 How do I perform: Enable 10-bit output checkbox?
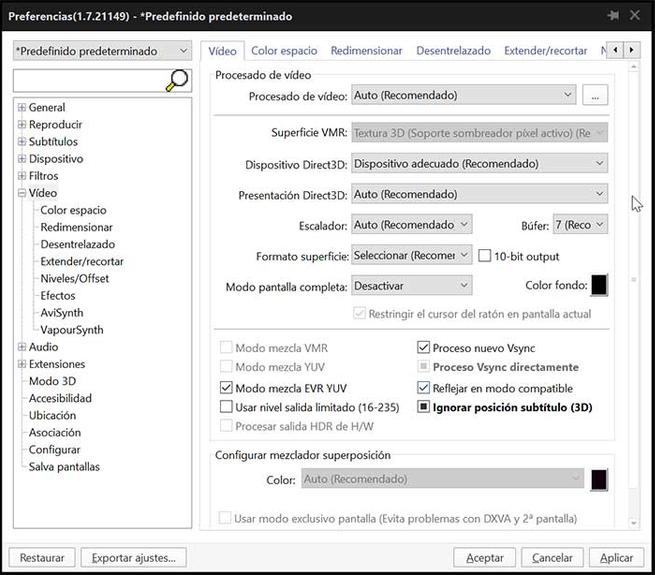pyautogui.click(x=485, y=256)
